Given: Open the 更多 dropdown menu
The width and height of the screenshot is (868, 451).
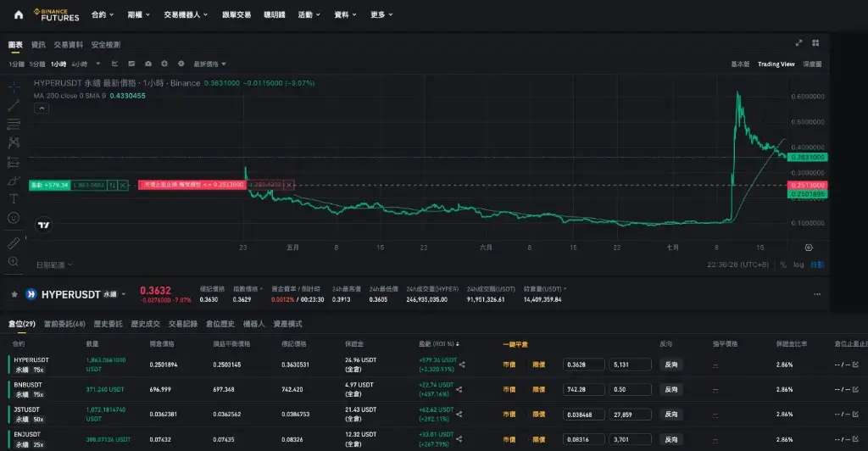Looking at the screenshot, I should [381, 15].
